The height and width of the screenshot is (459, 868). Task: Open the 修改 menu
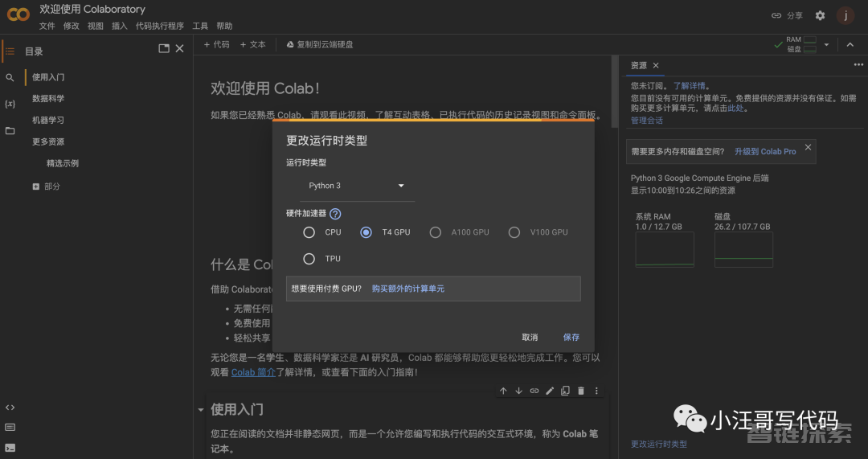72,26
